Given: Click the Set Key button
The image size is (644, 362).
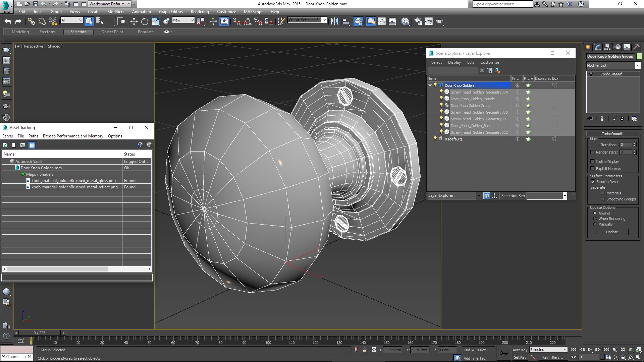Looking at the screenshot, I should 520,357.
